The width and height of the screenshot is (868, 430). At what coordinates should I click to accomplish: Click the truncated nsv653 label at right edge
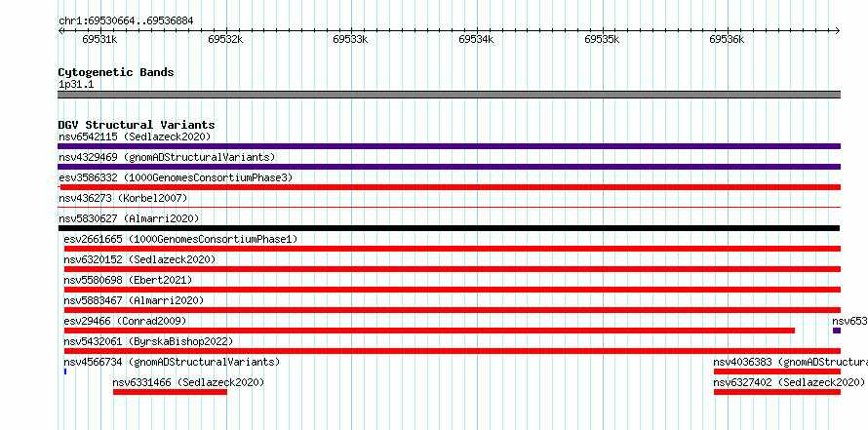(x=849, y=321)
